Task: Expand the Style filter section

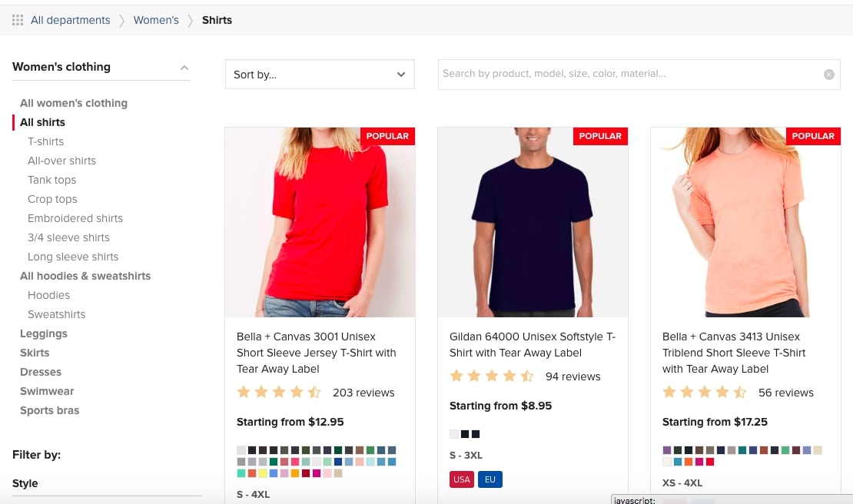Action: coord(25,483)
